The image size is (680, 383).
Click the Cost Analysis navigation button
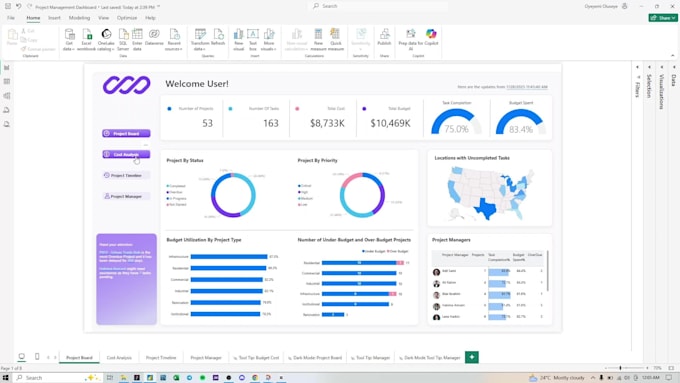pos(126,154)
